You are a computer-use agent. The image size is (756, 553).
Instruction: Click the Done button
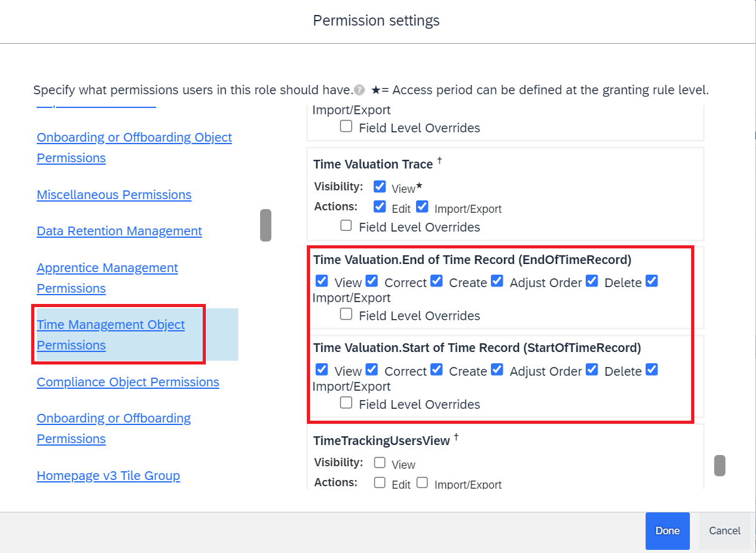point(667,531)
